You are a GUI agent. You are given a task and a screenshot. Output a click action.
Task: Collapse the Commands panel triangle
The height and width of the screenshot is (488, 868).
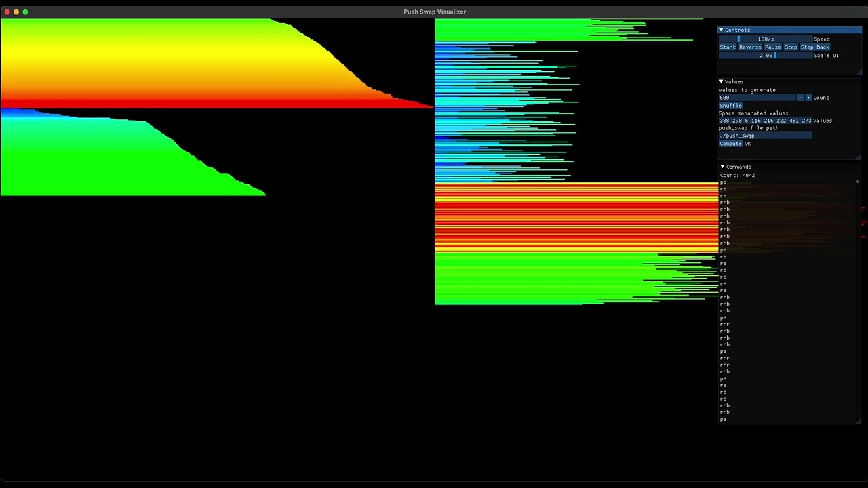click(722, 167)
